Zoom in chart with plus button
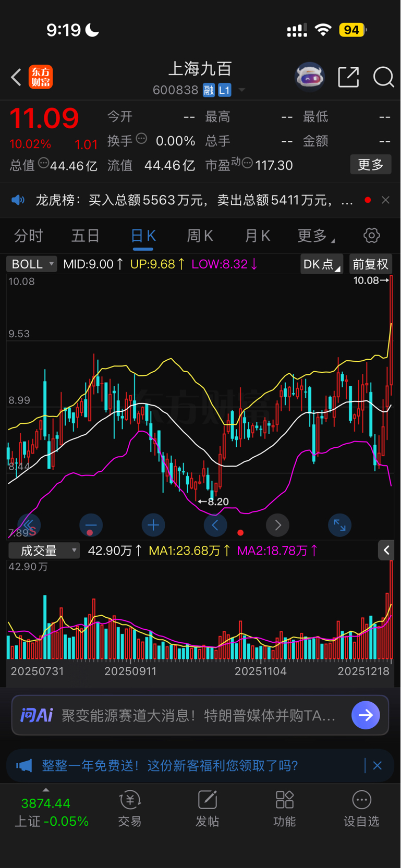Viewport: 401px width, 868px height. coord(153,525)
